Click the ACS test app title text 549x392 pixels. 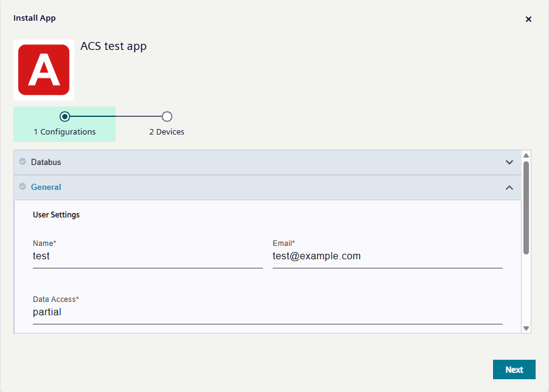113,46
